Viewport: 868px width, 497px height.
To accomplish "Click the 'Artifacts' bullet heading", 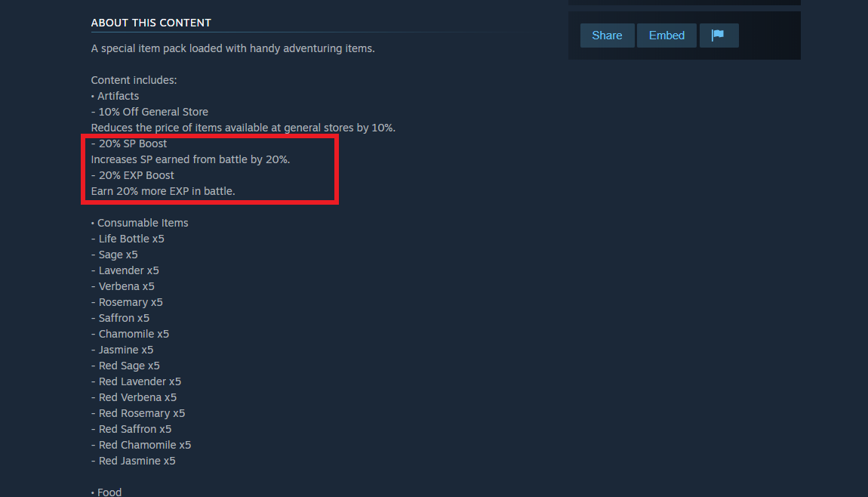I will pos(115,96).
